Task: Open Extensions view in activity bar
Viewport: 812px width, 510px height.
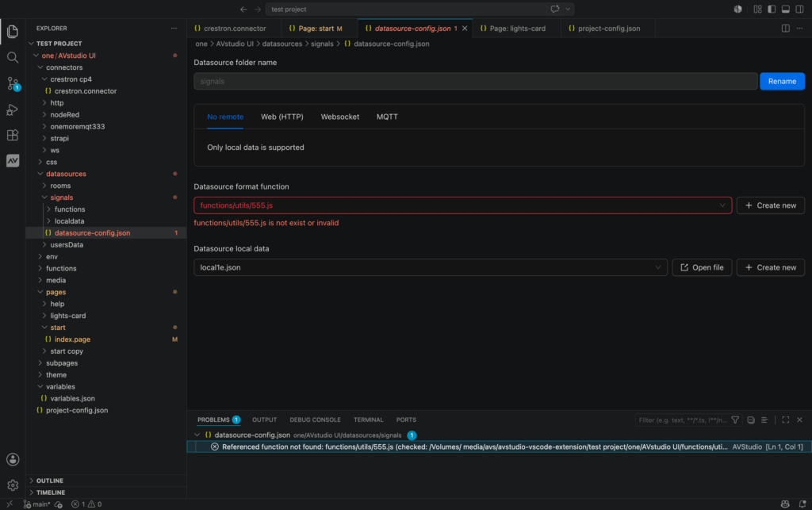Action: click(x=13, y=135)
